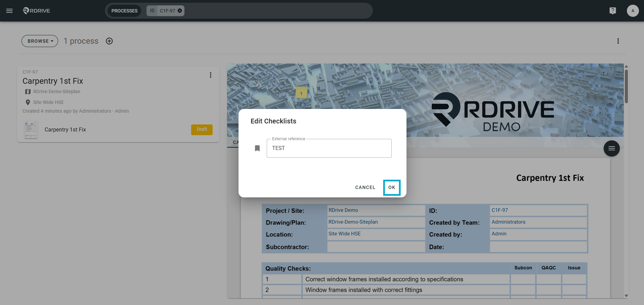Open page-level three-dot options menu

618,41
